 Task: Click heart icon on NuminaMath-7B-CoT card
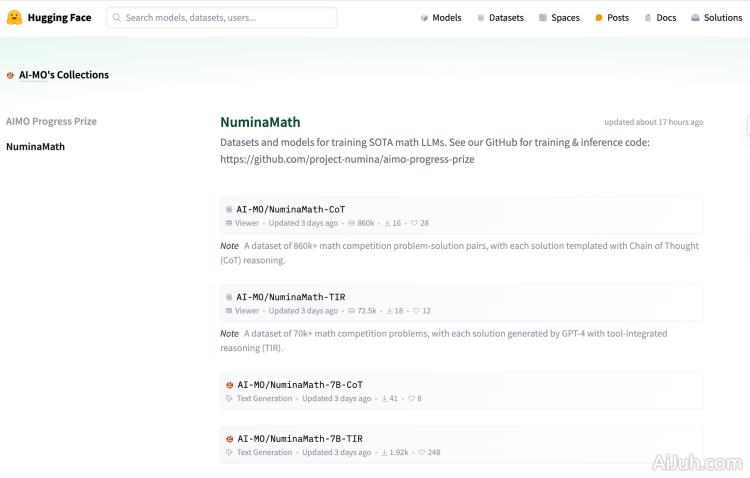(x=411, y=399)
